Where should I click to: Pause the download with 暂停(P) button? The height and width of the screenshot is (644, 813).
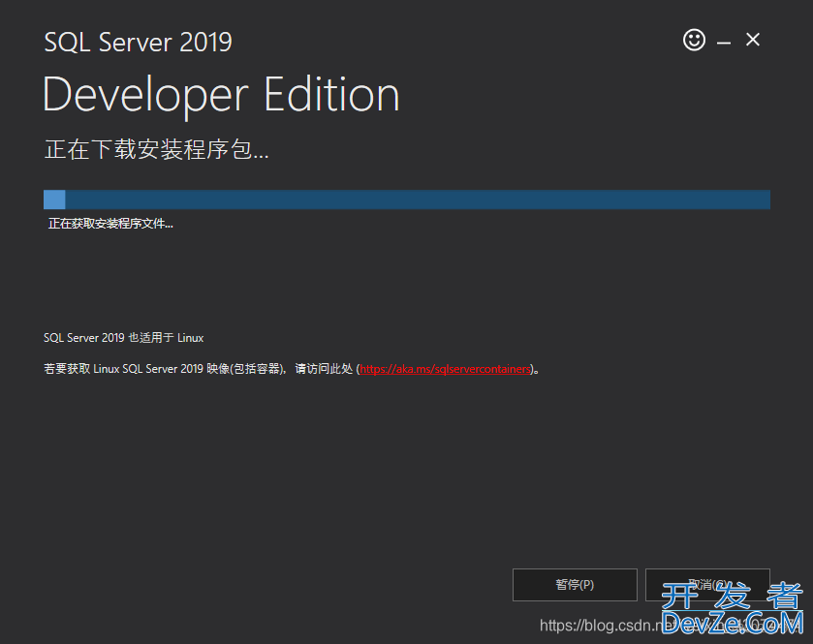(x=575, y=584)
